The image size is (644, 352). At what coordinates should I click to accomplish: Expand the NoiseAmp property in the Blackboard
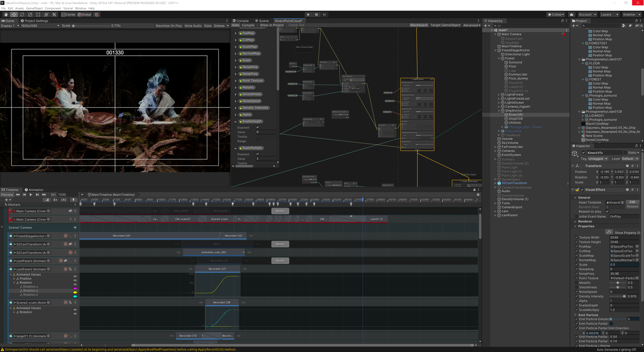coord(235,67)
